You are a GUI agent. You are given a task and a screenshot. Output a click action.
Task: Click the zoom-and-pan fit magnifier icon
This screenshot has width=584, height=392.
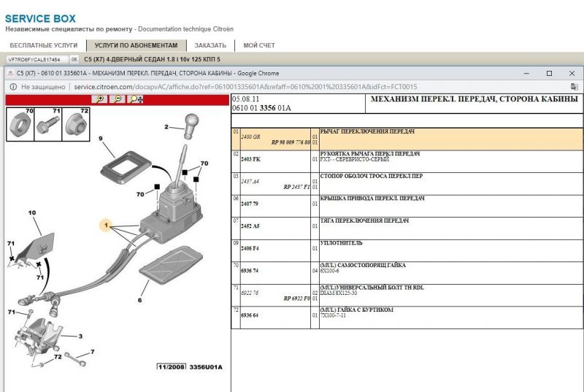(136, 99)
